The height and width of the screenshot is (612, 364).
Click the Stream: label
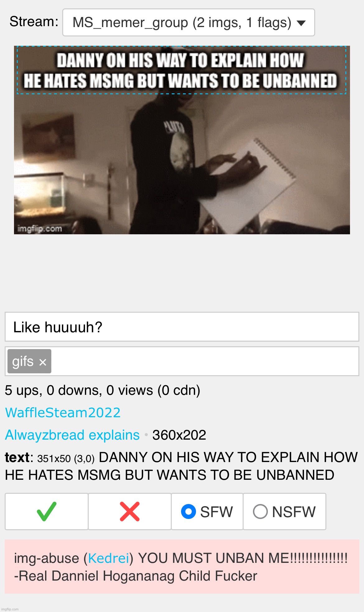click(x=34, y=21)
